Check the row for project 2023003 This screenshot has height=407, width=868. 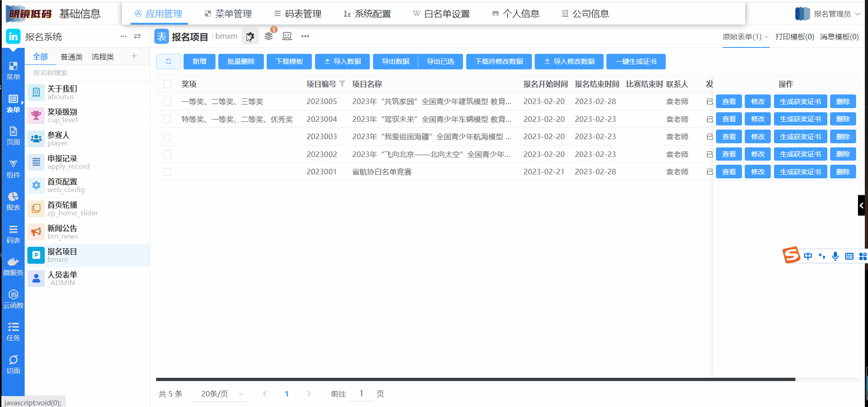(168, 136)
